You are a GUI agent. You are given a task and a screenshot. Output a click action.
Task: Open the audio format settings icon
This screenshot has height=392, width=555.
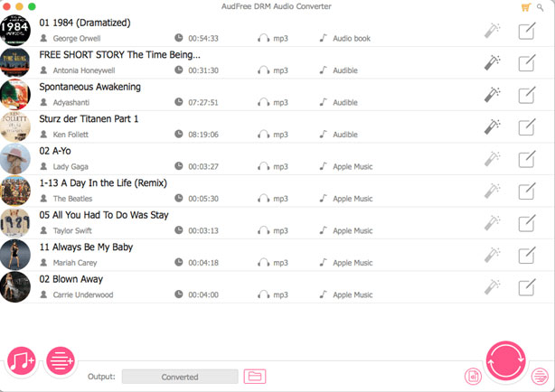(x=473, y=377)
